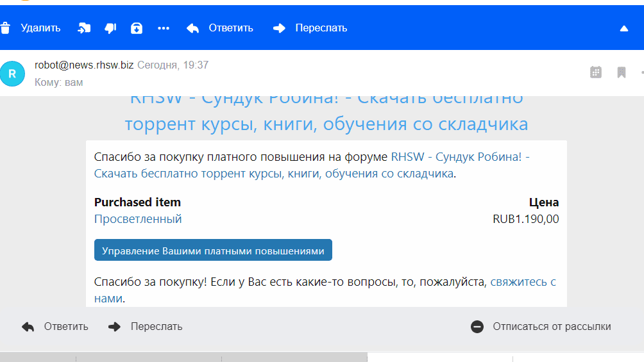Click the calendar icon in the email header
Screen dimensions: 644x362
click(x=596, y=72)
